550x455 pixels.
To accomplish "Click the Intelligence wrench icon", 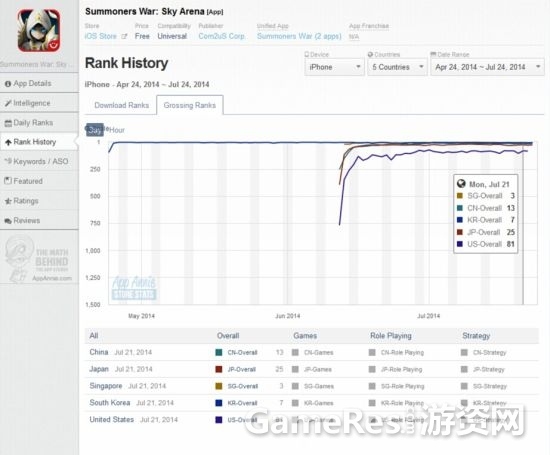I will 8,103.
